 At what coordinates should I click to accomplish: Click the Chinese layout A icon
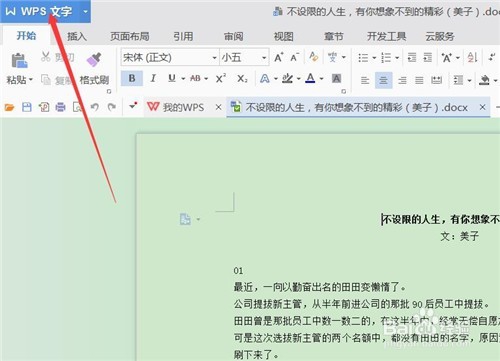pos(446,58)
